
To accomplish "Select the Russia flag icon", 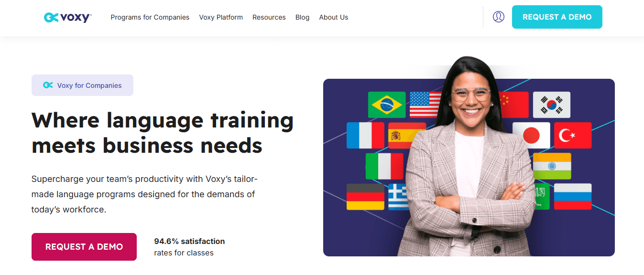I will [573, 197].
